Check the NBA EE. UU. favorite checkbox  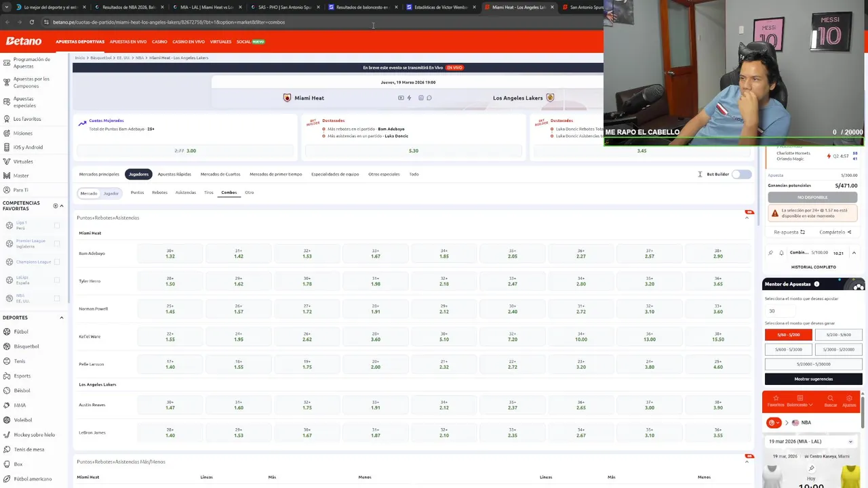57,298
